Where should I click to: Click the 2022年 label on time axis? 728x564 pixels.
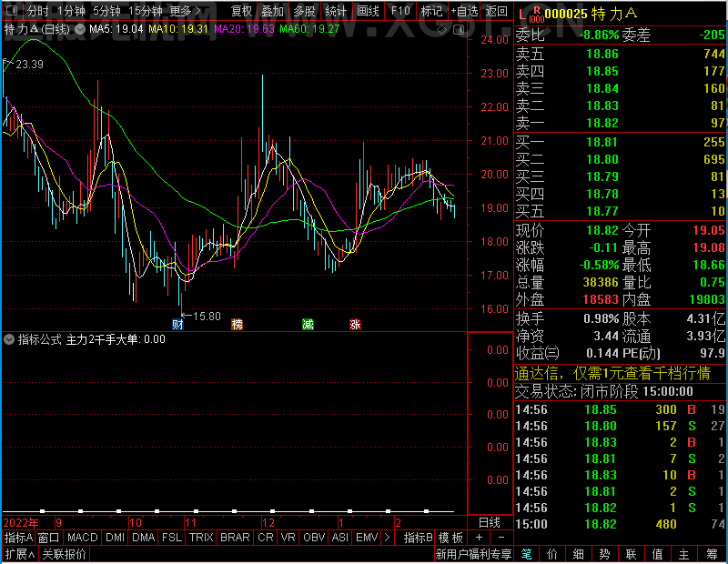pyautogui.click(x=21, y=523)
